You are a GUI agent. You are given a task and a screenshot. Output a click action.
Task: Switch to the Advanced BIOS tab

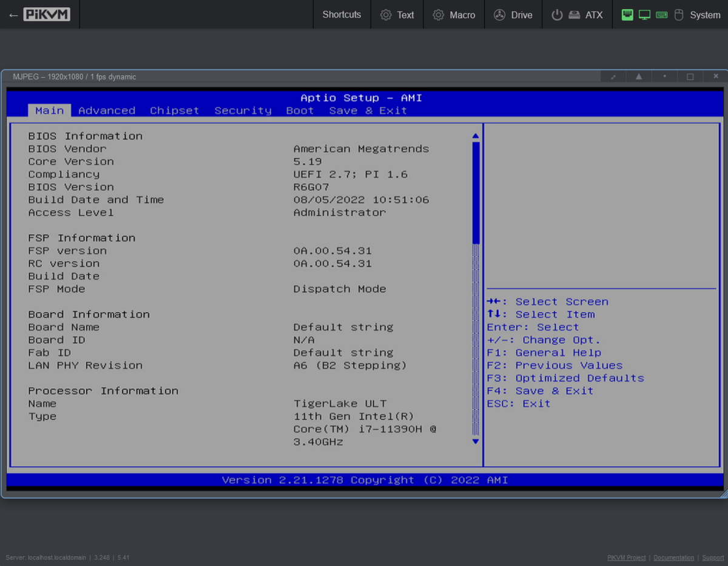coord(107,110)
